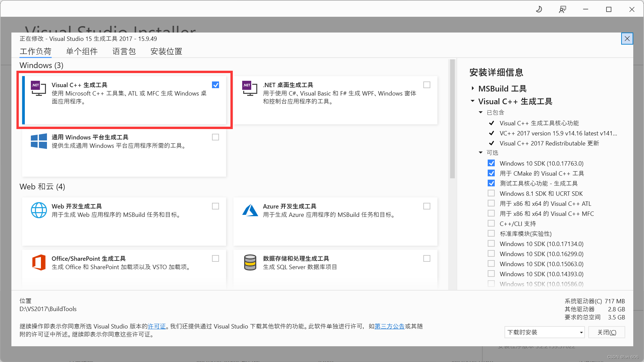
Task: Check Windows 10 SDK (10.0.17134.0)
Action: click(491, 244)
